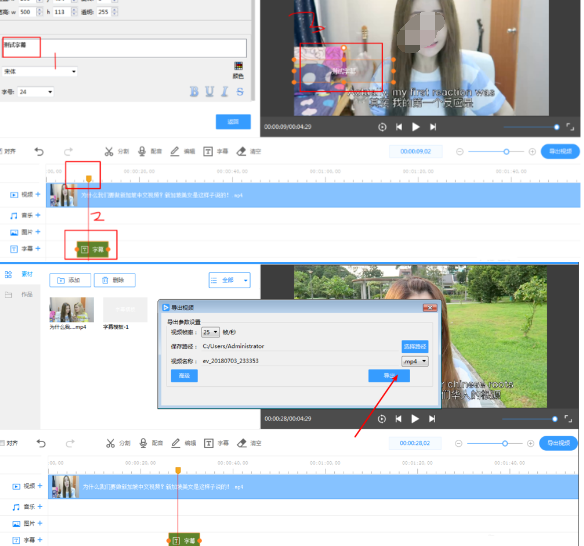Click the 选择路径 browse path button

(415, 346)
